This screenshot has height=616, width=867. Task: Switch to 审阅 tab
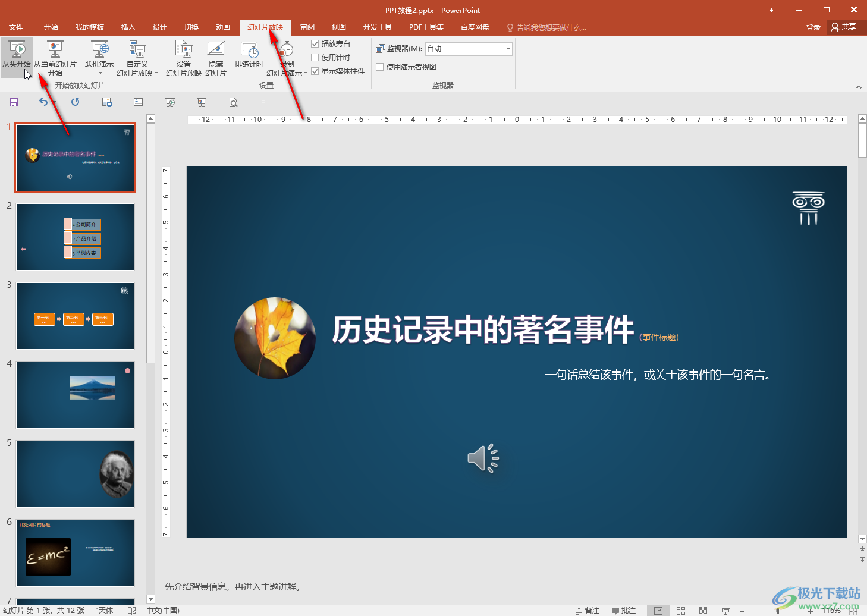pos(307,27)
